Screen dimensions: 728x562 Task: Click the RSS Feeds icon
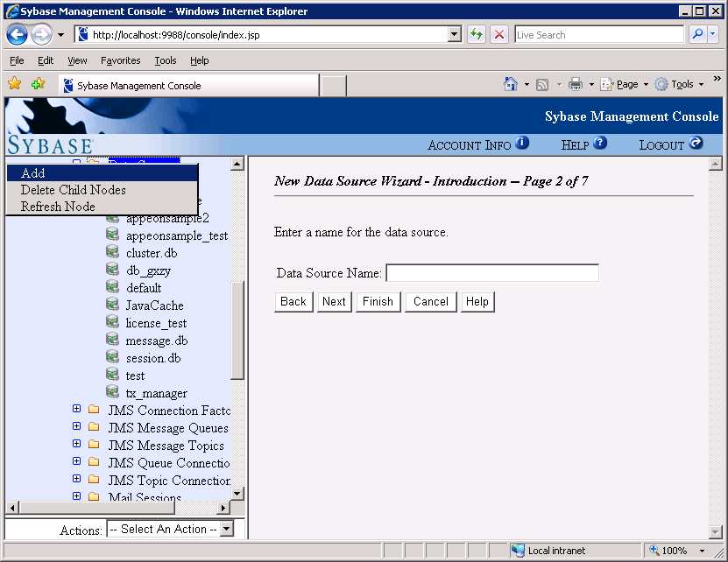click(x=541, y=84)
